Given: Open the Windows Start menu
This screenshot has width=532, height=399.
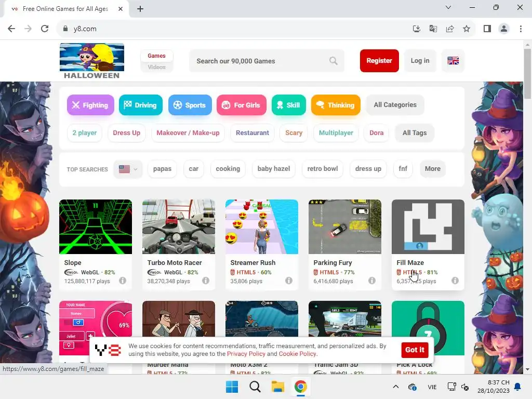Looking at the screenshot, I should pyautogui.click(x=232, y=387).
